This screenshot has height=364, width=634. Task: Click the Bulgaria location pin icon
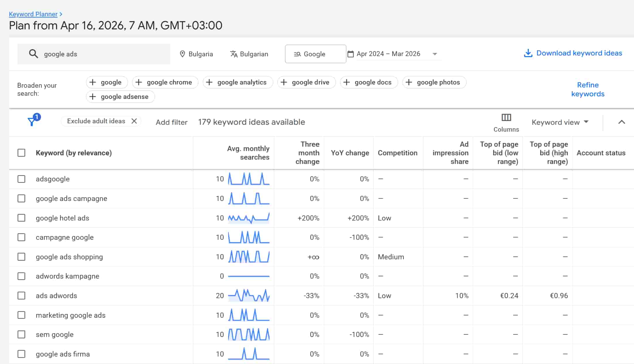(182, 54)
